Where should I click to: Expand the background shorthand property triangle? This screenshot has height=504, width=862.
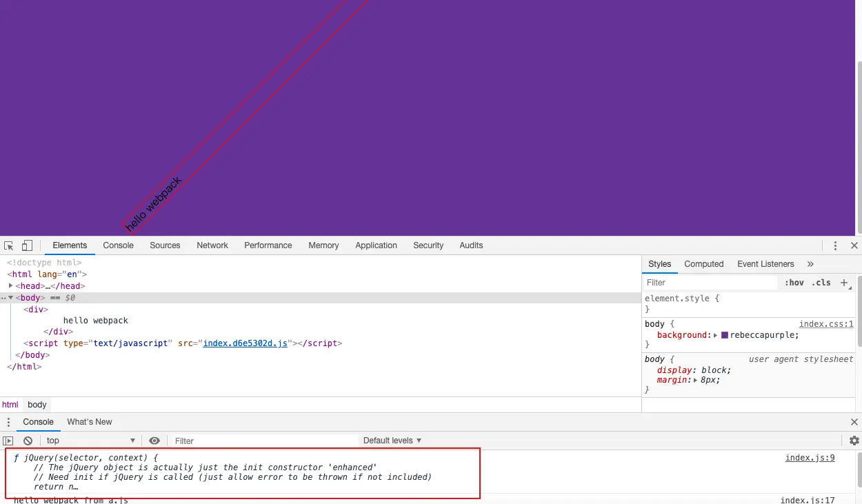click(x=716, y=335)
